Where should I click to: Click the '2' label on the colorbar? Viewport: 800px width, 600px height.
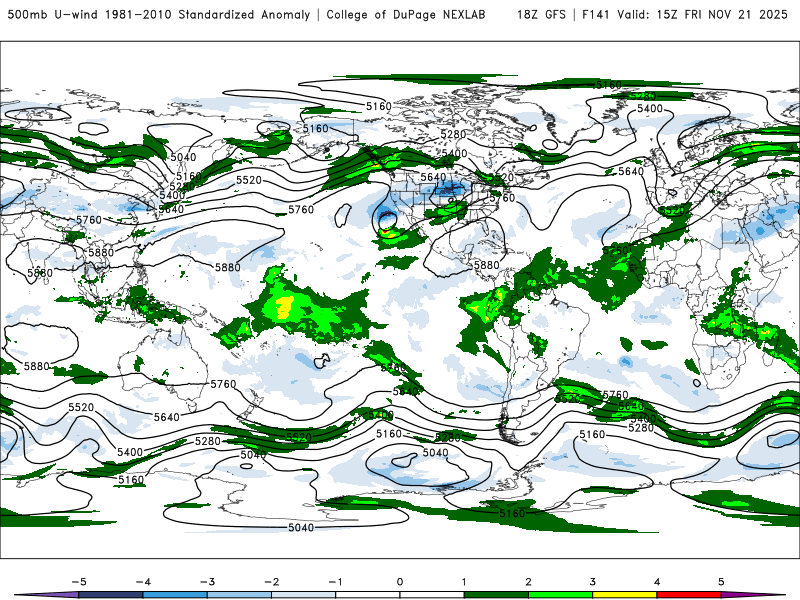(x=528, y=582)
